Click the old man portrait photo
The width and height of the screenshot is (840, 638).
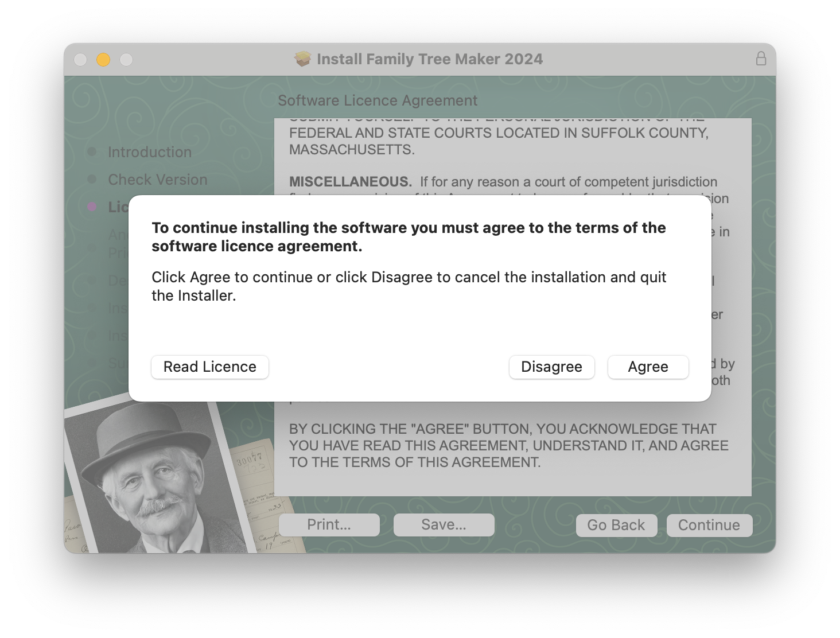[x=161, y=476]
